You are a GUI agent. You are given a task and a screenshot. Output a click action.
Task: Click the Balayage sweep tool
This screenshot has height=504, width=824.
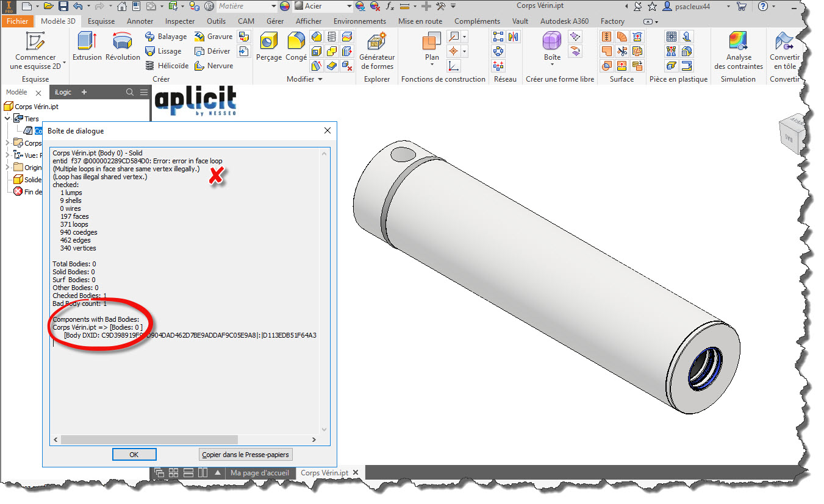pos(166,37)
